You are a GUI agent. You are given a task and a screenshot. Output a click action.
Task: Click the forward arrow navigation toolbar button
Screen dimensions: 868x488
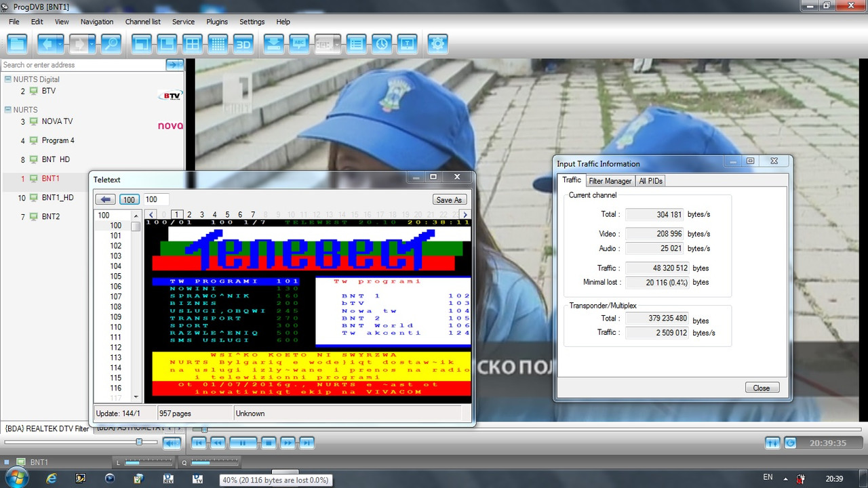(79, 45)
